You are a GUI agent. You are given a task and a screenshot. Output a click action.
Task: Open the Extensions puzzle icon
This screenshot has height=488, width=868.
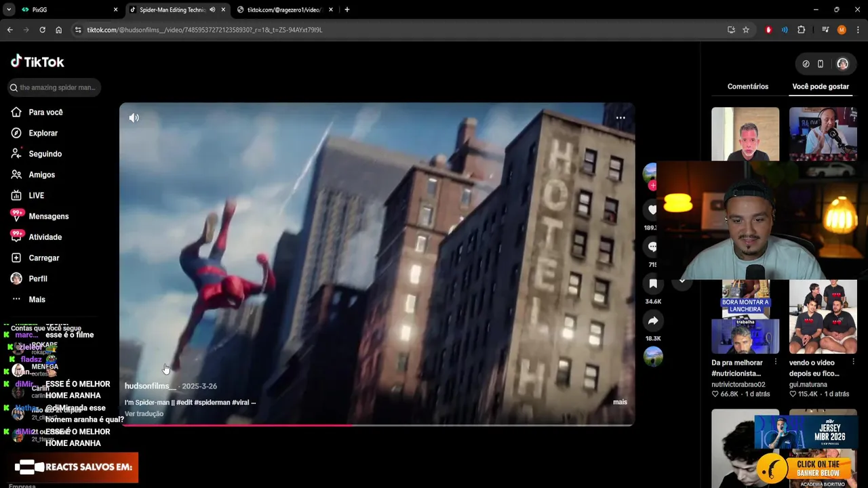(801, 30)
